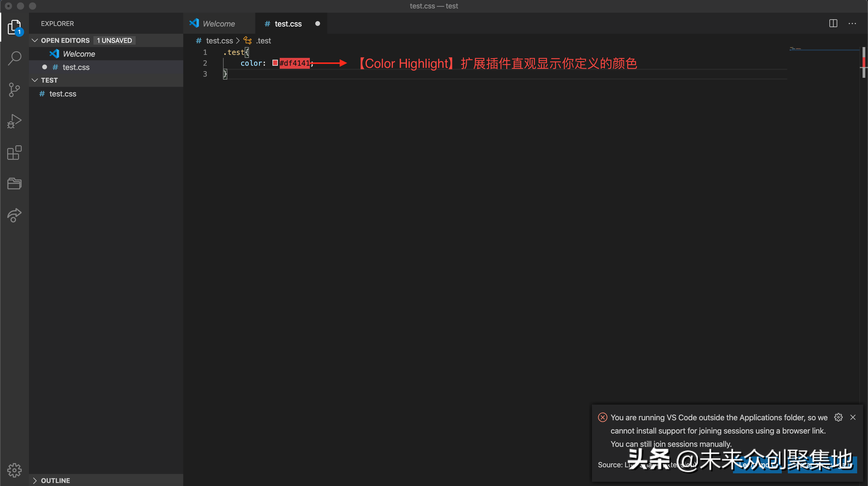Image resolution: width=868 pixels, height=486 pixels.
Task: Click the Split Editor Right icon
Action: (833, 23)
